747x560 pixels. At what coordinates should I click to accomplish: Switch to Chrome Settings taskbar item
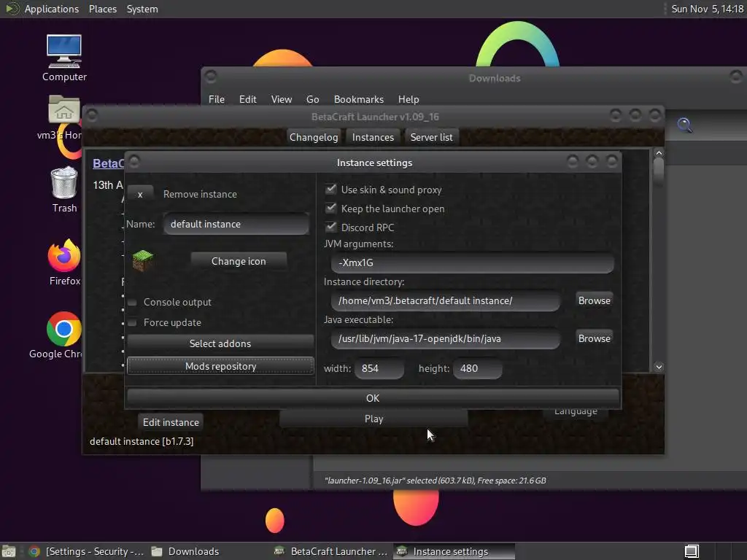(86, 551)
